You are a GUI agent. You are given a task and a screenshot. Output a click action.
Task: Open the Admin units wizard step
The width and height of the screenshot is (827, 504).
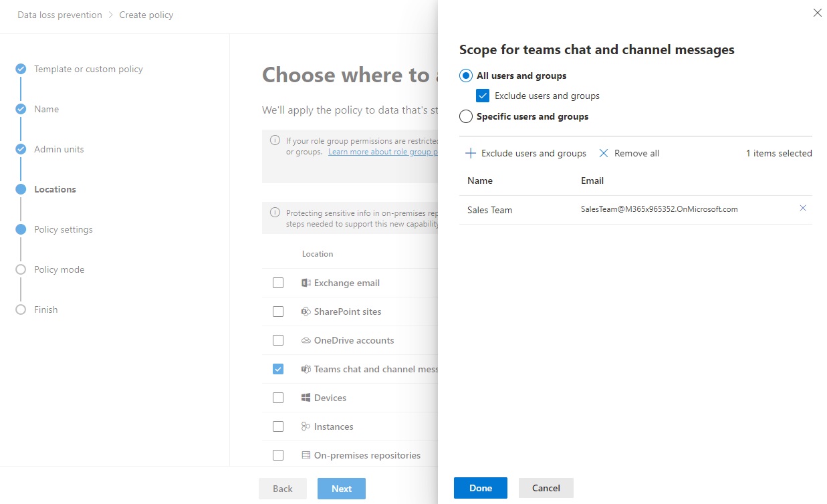click(59, 149)
